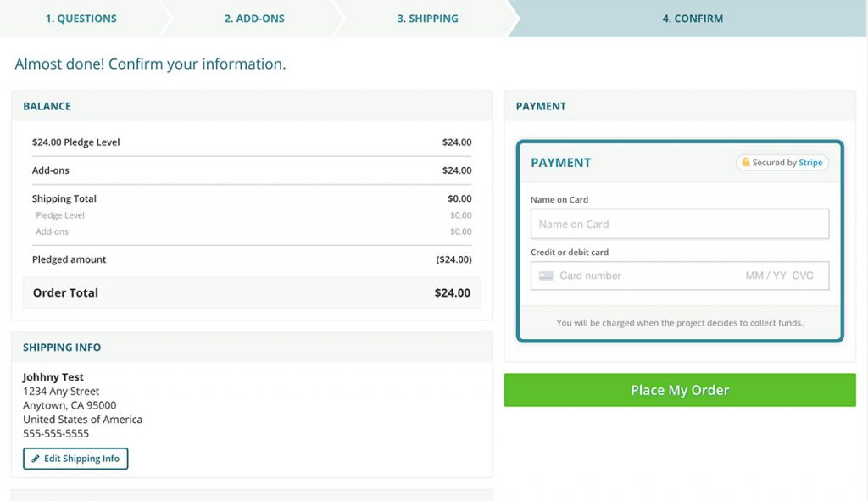Image resolution: width=868 pixels, height=501 pixels.
Task: Click the MM / YY expiry field
Action: pos(765,276)
